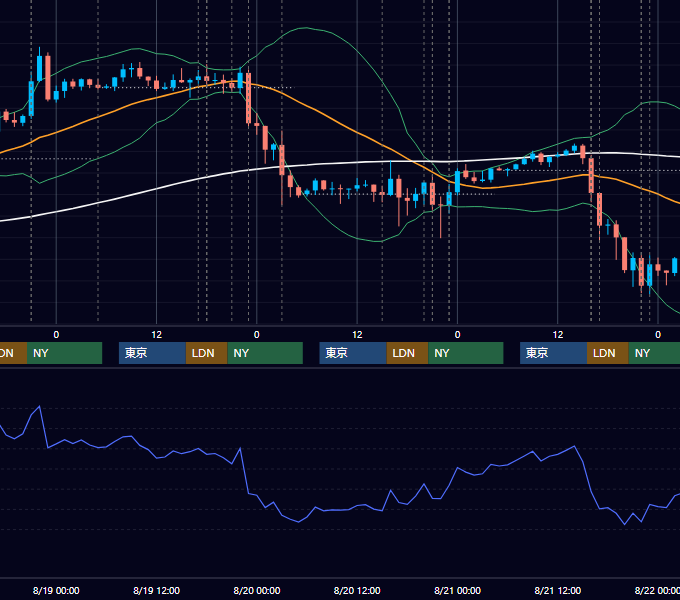
Task: Select the LDN session block on 8/21
Action: (x=608, y=353)
